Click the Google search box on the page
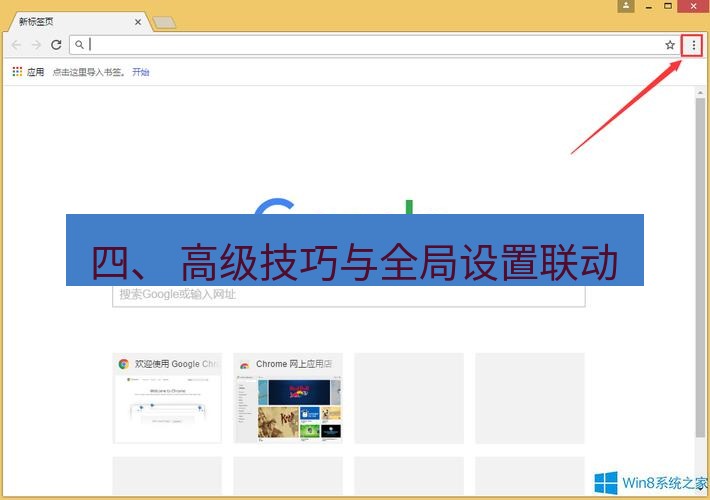 (348, 295)
